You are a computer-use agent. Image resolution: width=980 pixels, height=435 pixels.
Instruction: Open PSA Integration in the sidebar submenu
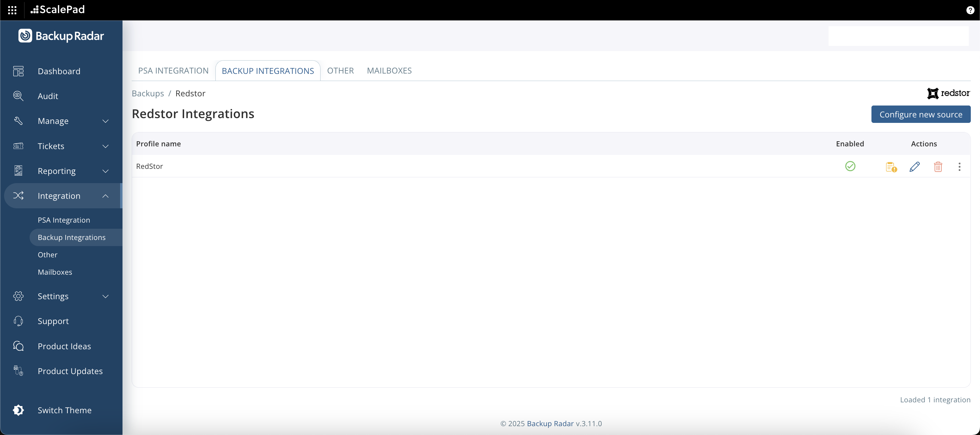pos(64,220)
